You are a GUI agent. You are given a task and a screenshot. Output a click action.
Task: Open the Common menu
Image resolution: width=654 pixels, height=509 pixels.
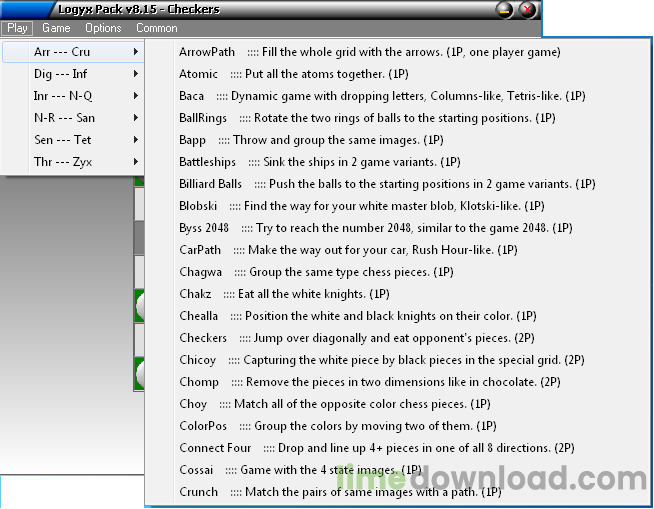point(156,28)
